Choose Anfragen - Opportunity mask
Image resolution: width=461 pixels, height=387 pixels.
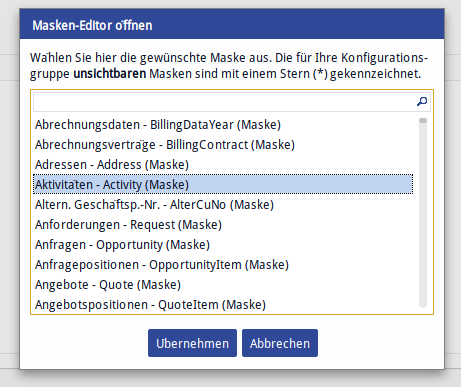[223, 245]
